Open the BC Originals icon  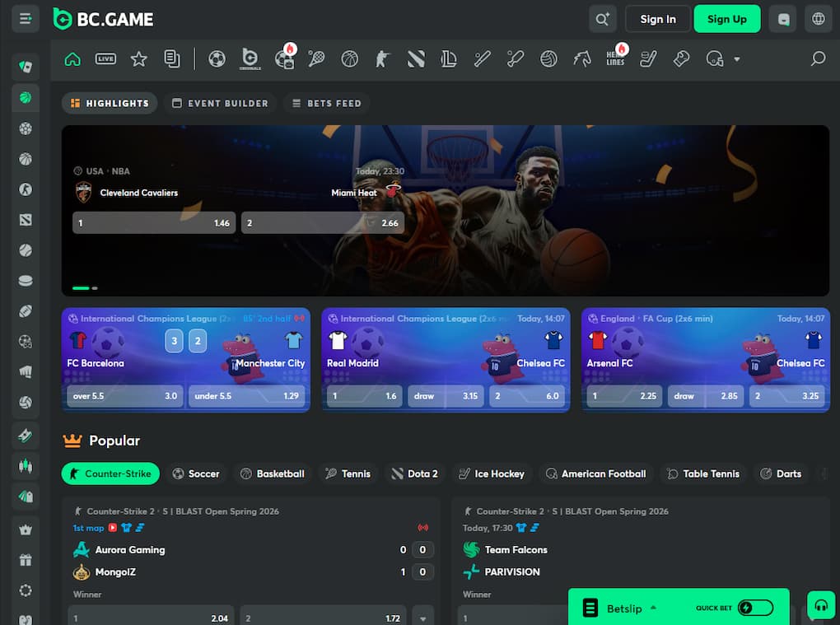(250, 59)
